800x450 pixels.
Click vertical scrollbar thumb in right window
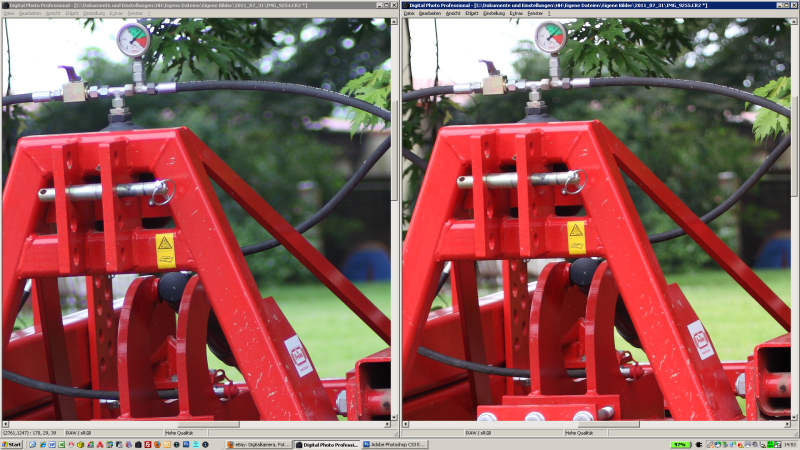coord(794,147)
